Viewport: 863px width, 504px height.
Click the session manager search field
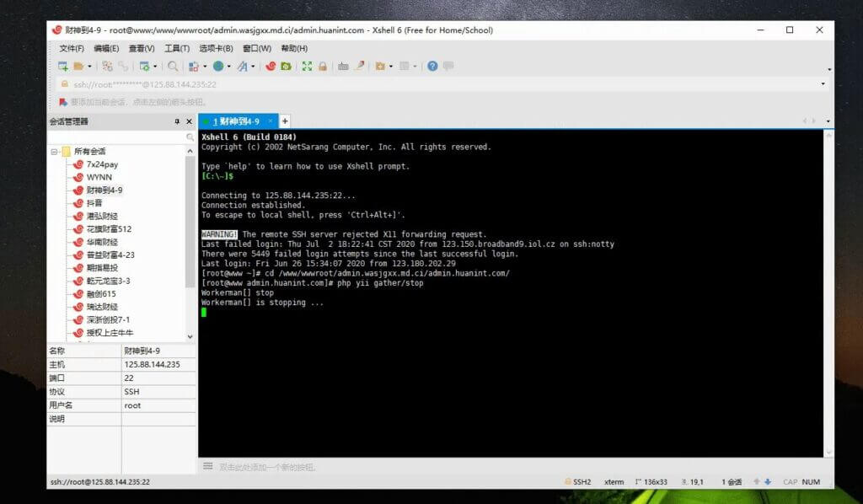117,137
